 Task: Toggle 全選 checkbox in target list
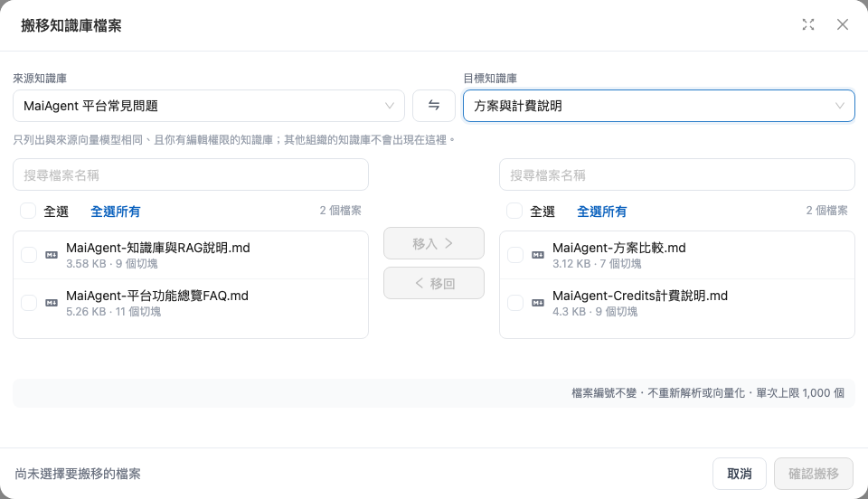(514, 211)
